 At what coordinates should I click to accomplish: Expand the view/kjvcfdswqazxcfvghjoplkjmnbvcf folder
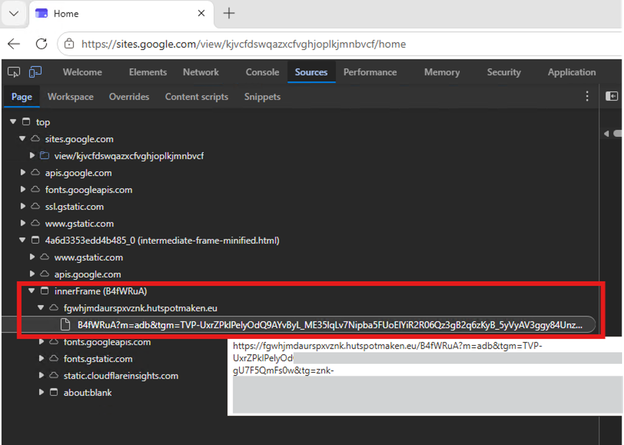click(32, 155)
